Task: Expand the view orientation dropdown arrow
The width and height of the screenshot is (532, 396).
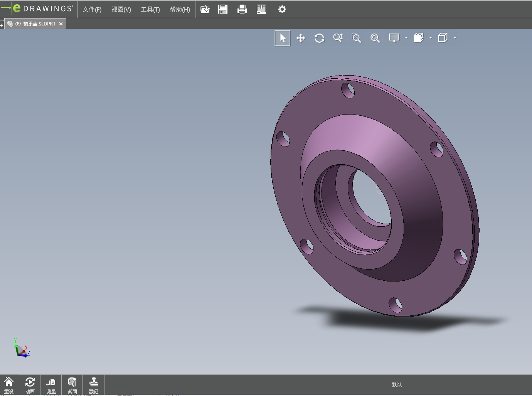Action: pos(431,38)
